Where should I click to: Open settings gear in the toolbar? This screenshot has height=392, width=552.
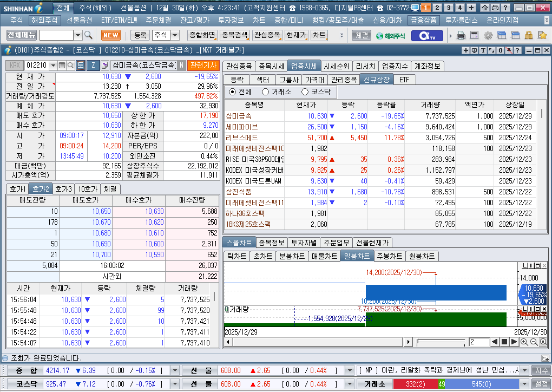(488, 35)
